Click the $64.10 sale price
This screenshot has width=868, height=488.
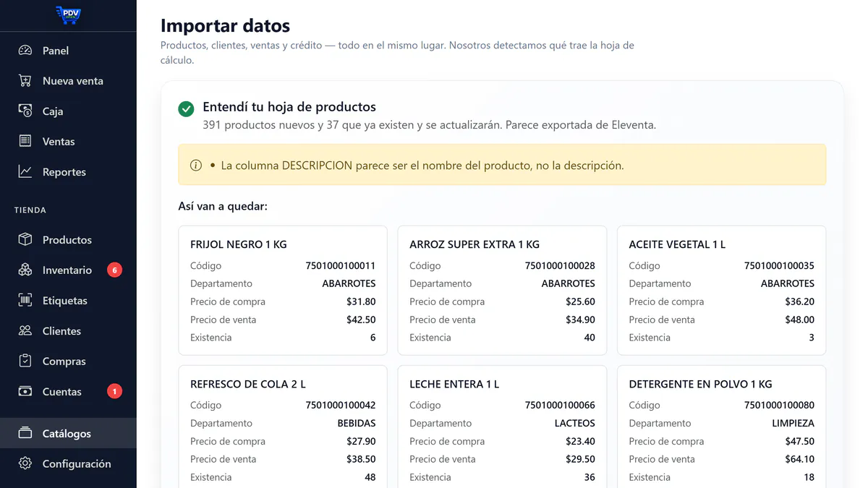[x=799, y=459]
